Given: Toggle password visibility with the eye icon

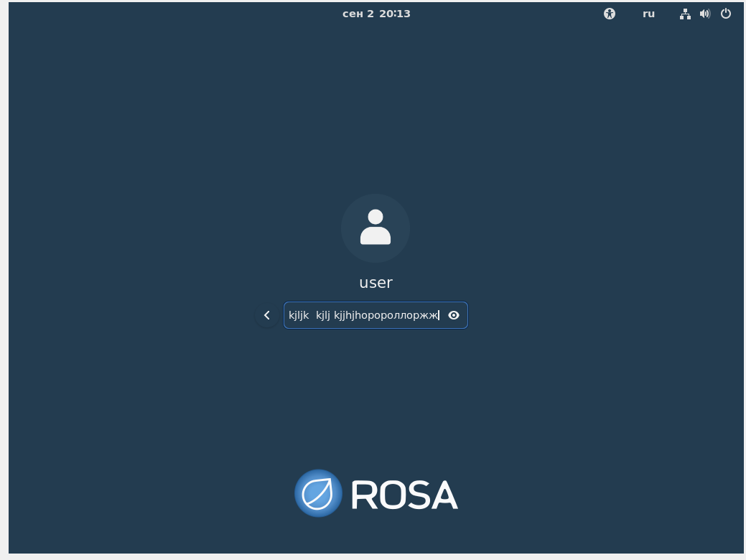Looking at the screenshot, I should 454,315.
